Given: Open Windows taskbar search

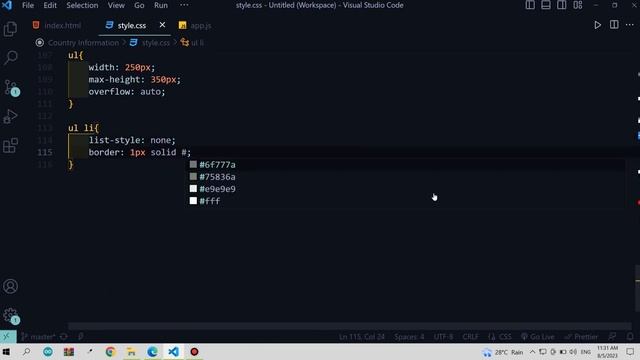Looking at the screenshot, I should tap(26, 352).
